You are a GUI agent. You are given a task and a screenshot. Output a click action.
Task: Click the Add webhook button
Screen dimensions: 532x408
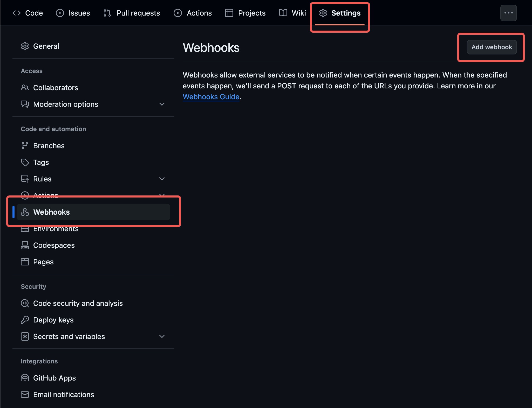(x=492, y=47)
